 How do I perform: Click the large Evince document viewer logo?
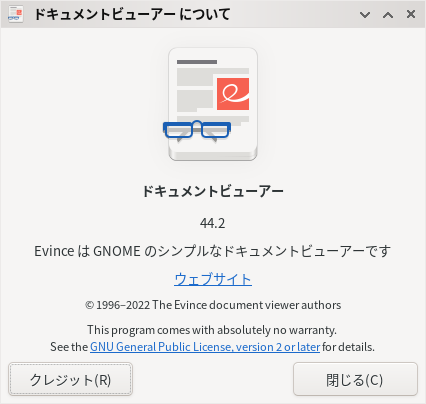213,104
